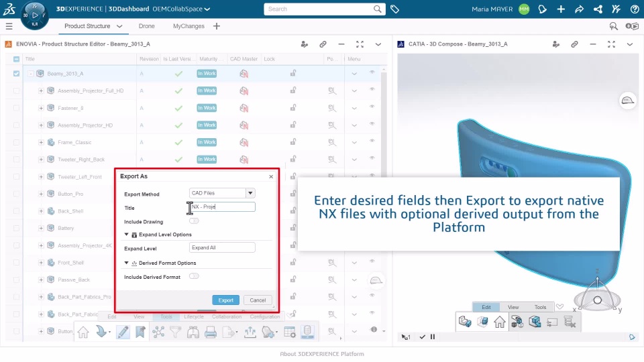Open the relations network icon in ENOVIA toolbar
The height and width of the screenshot is (362, 644).
158,332
